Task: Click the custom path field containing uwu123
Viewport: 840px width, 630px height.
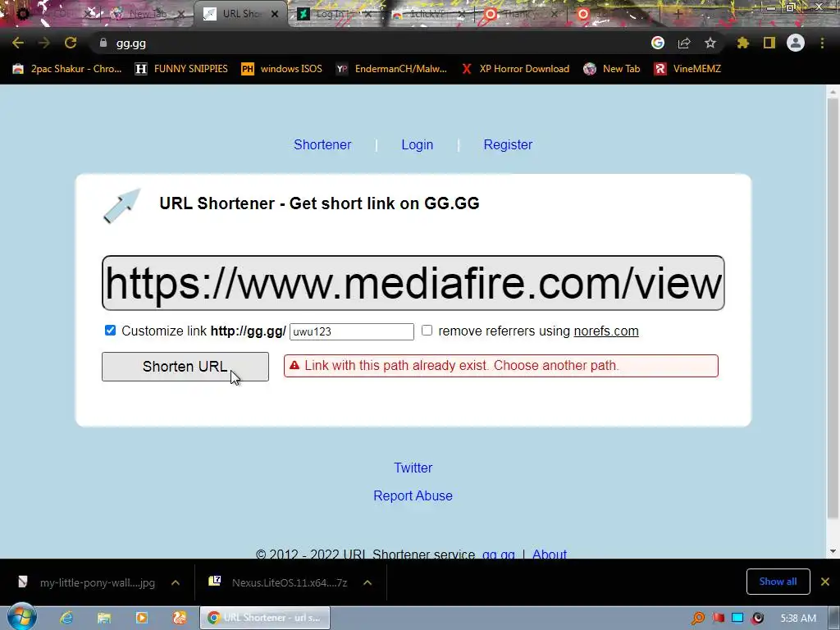Action: click(351, 331)
